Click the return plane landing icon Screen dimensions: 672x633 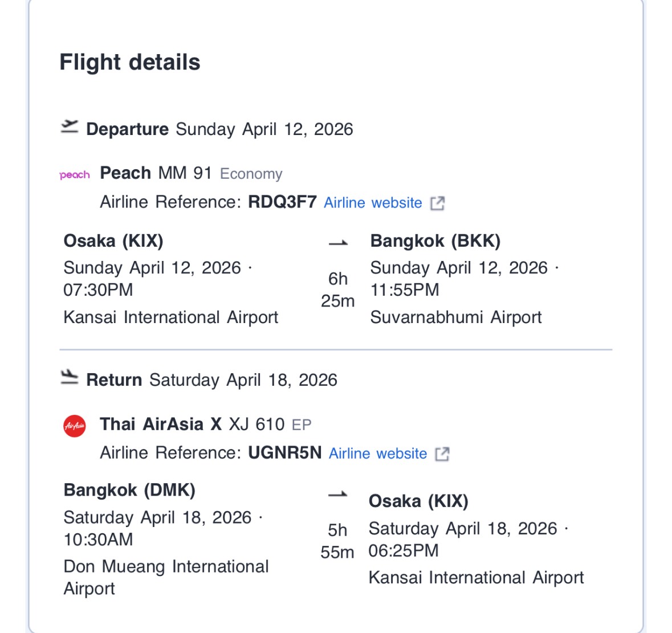coord(70,378)
